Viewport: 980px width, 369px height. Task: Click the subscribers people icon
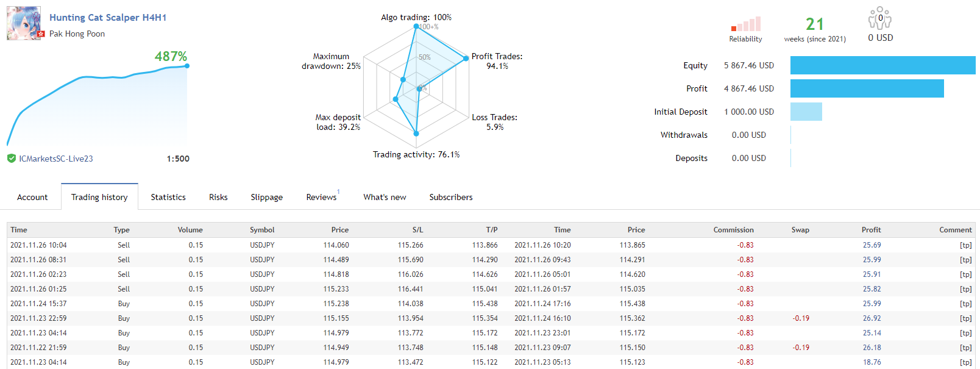coord(879,19)
